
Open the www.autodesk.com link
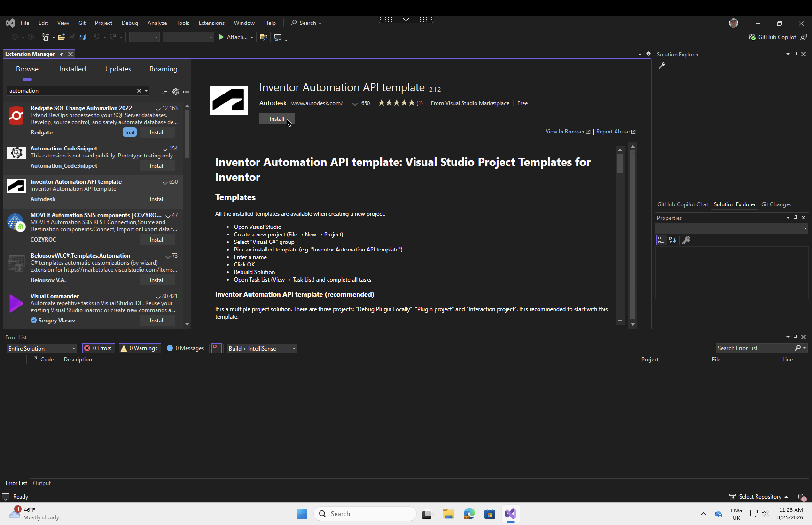pos(316,103)
